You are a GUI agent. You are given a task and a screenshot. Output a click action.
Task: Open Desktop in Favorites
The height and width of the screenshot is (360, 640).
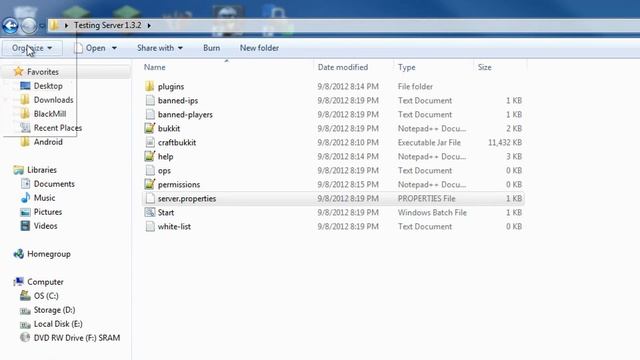point(48,86)
